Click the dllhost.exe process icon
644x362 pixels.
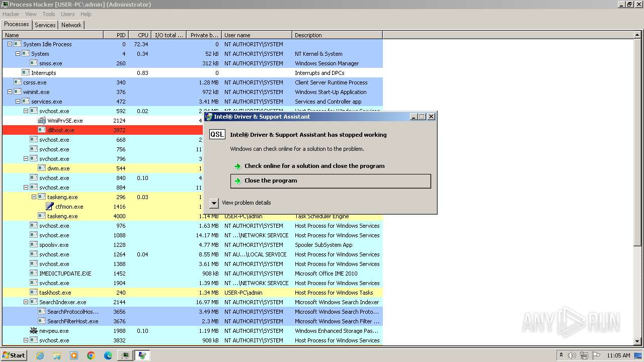coord(42,130)
